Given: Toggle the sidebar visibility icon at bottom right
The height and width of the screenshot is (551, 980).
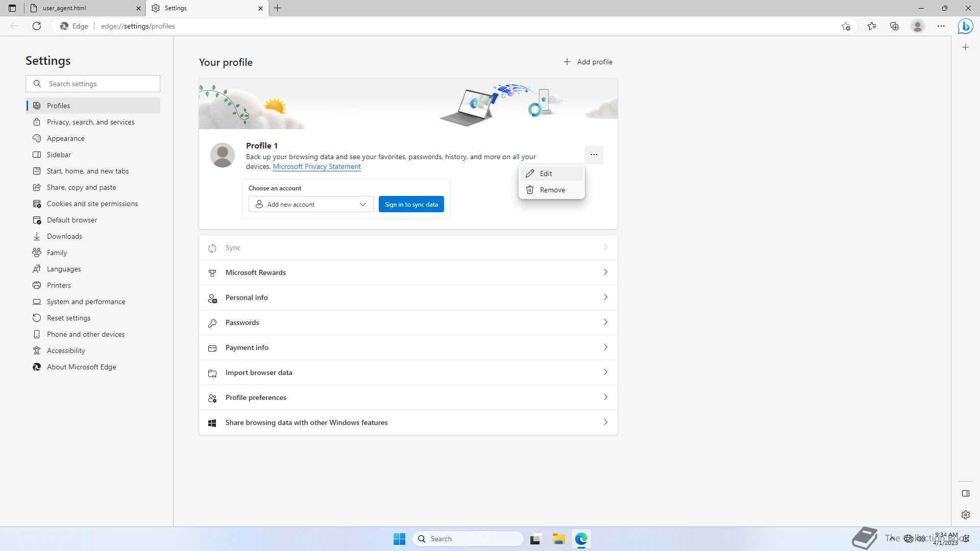Looking at the screenshot, I should (x=965, y=493).
